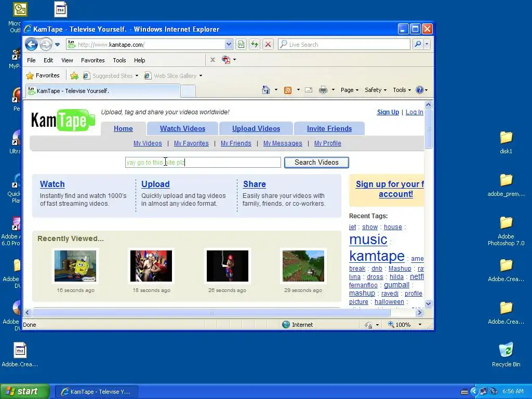The height and width of the screenshot is (399, 532).
Task: Open the Invite Friends tab
Action: pyautogui.click(x=329, y=129)
